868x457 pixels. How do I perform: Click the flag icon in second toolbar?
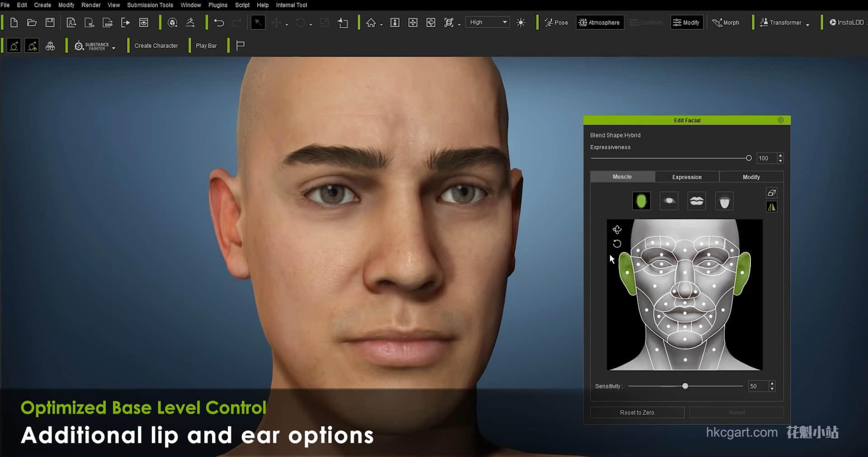pyautogui.click(x=241, y=46)
